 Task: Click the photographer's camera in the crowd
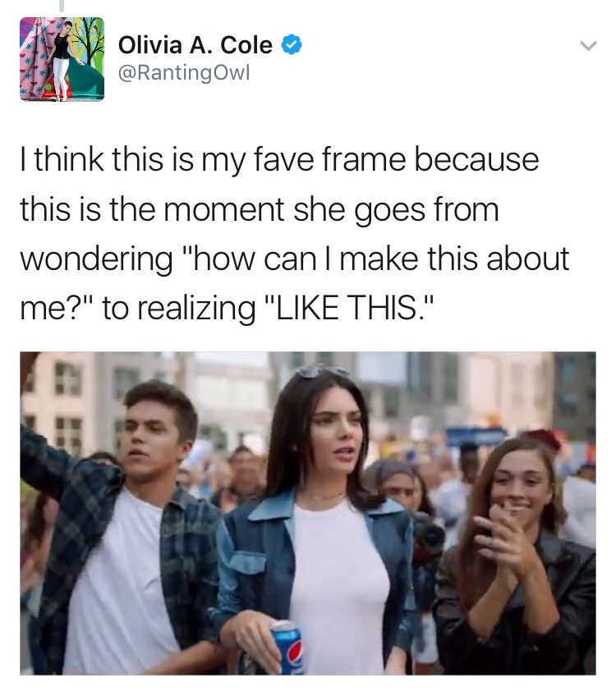[429, 534]
